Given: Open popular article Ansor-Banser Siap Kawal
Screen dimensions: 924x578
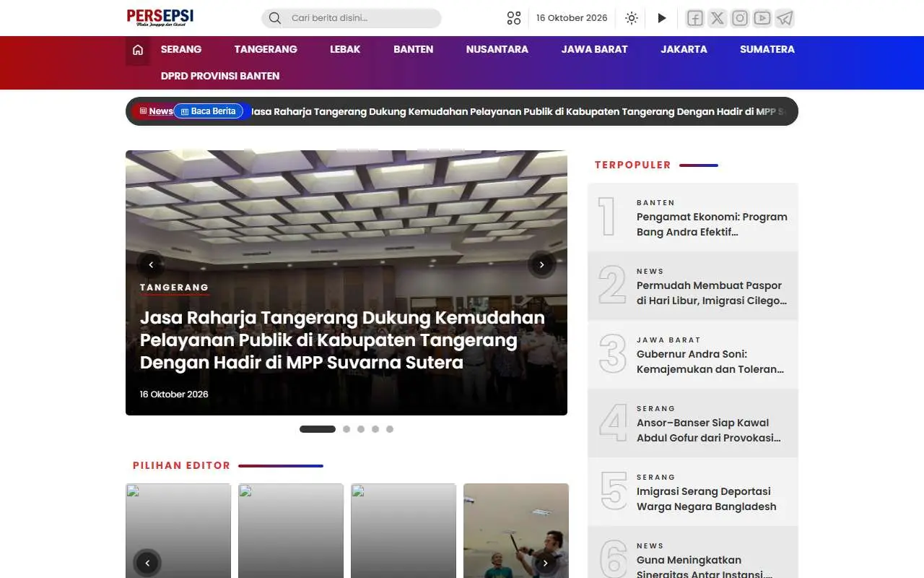Looking at the screenshot, I should (709, 430).
